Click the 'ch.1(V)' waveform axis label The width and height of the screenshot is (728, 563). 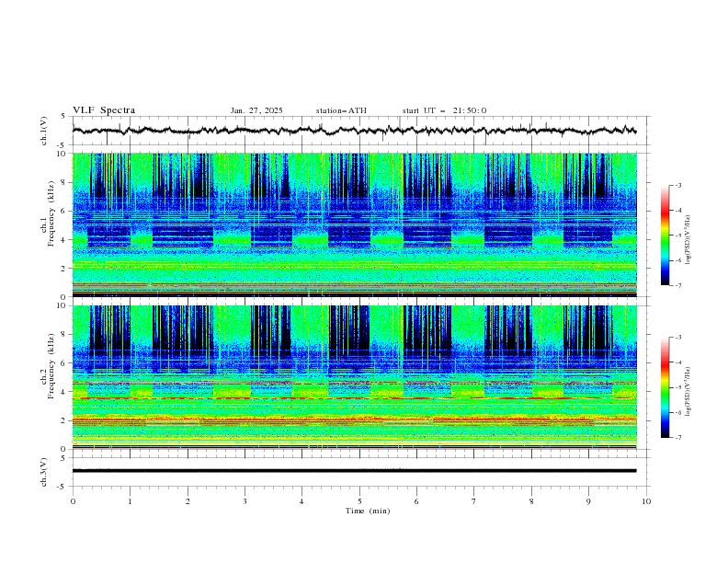tap(44, 131)
